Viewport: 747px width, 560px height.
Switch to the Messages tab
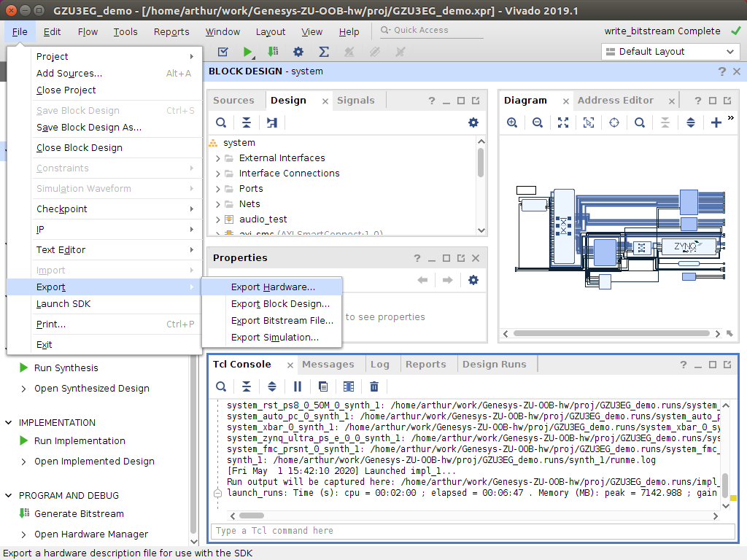tap(328, 365)
